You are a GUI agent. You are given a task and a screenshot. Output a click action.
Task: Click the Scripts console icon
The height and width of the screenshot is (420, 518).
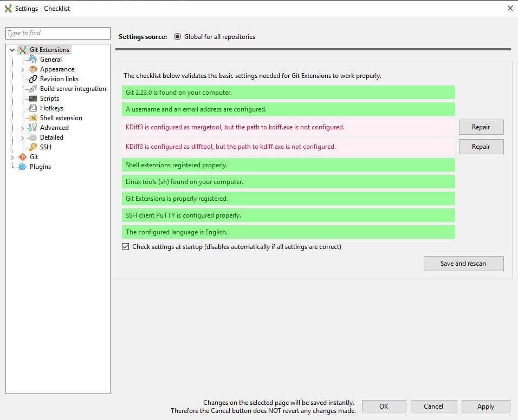point(33,99)
